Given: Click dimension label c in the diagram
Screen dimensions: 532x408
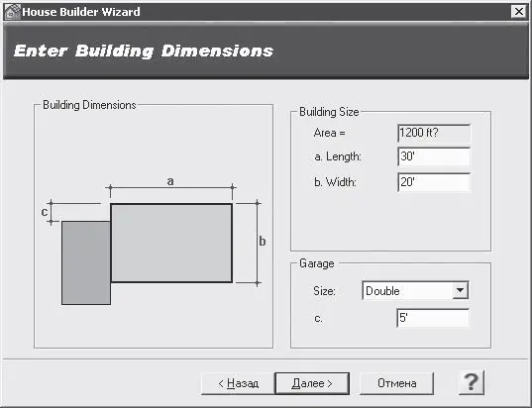Looking at the screenshot, I should pos(45,212).
